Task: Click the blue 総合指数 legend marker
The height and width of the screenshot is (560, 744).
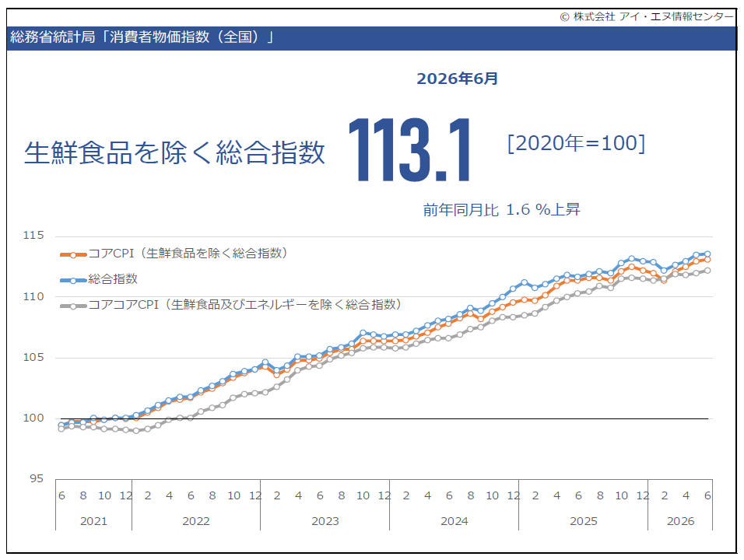Action: (73, 280)
